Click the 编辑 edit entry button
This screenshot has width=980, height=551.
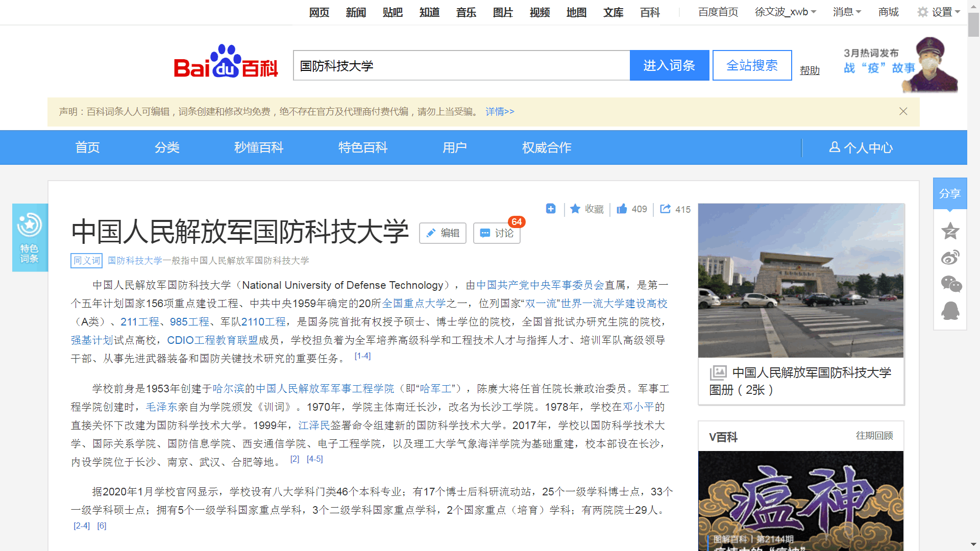tap(443, 233)
